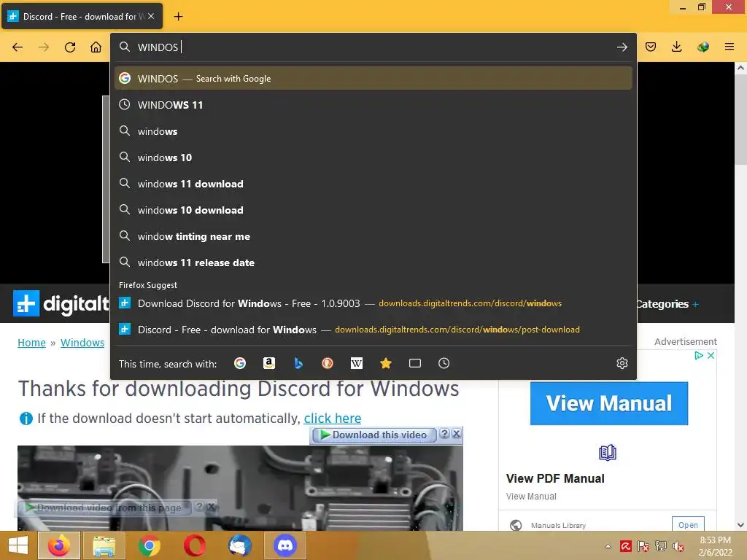
Task: Search this time with Bing
Action: (298, 363)
